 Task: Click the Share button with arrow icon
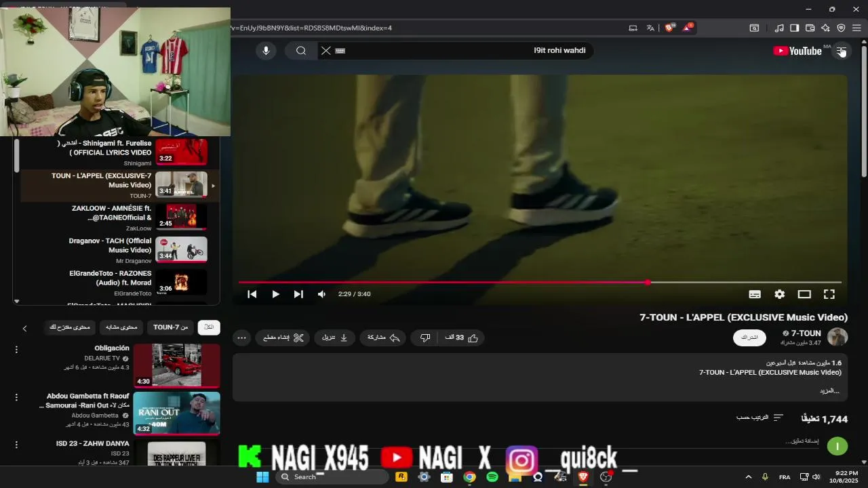pos(383,338)
